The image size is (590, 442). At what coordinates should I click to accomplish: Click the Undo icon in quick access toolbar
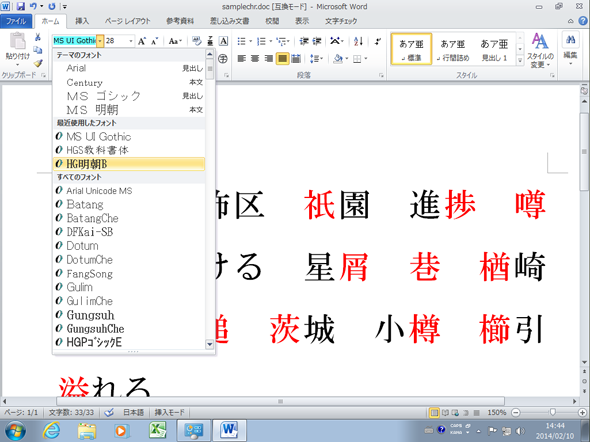tap(33, 6)
